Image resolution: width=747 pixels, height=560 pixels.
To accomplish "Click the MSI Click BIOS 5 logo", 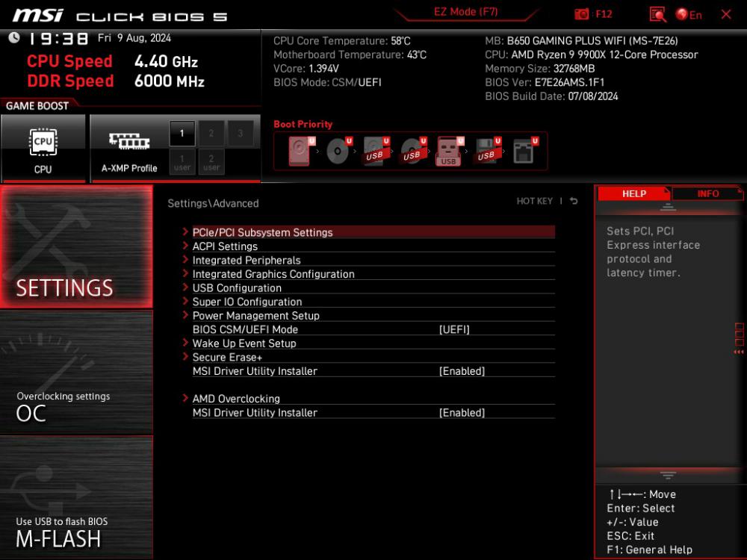I will pyautogui.click(x=120, y=16).
